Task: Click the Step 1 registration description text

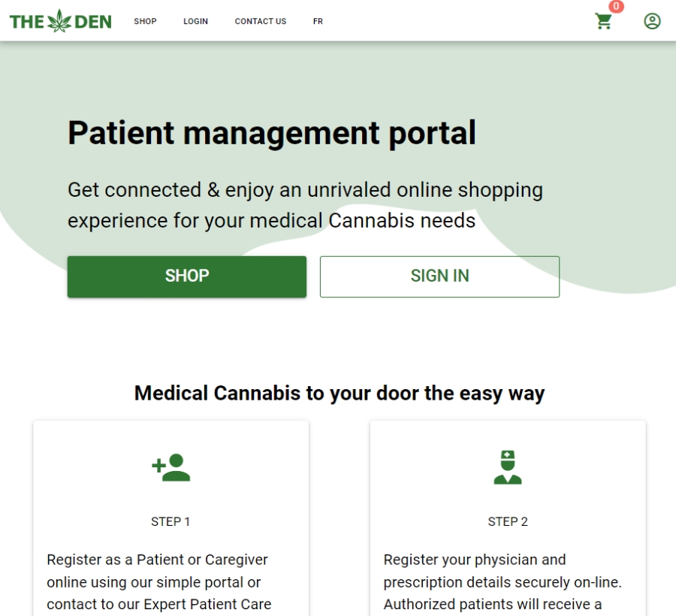Action: point(159,582)
